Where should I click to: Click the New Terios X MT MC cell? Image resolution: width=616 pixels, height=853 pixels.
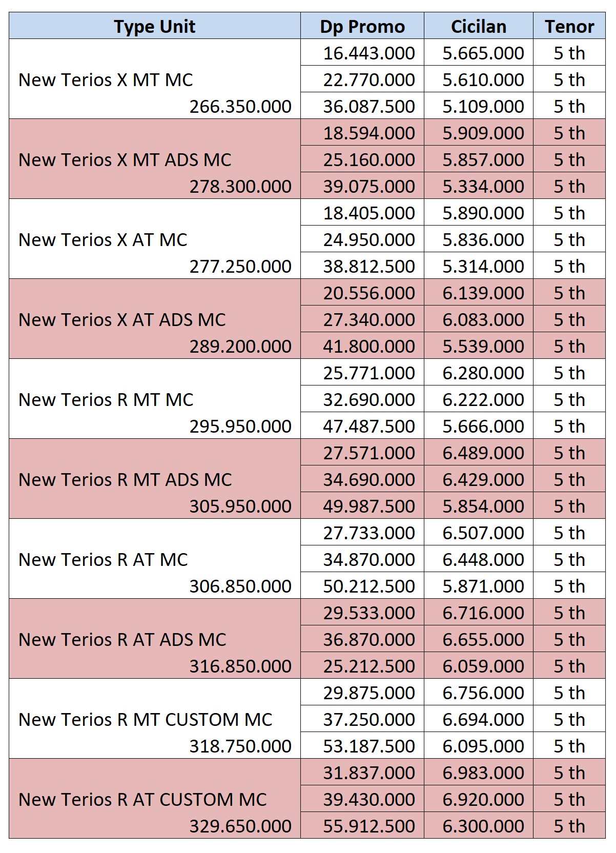[106, 79]
